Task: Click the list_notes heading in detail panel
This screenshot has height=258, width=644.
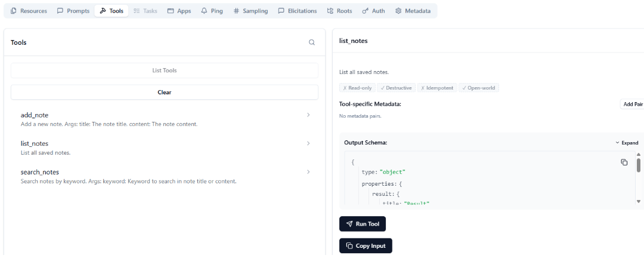Action: point(353,41)
